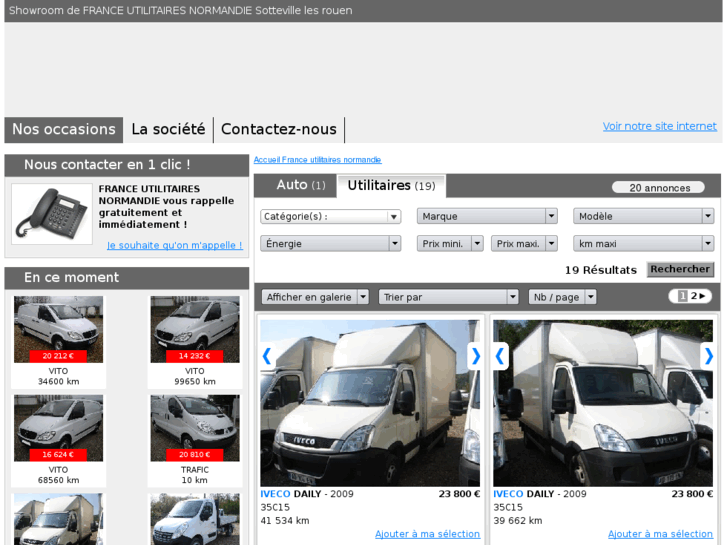
Task: Click the 20 annonces badge
Action: pos(659,188)
